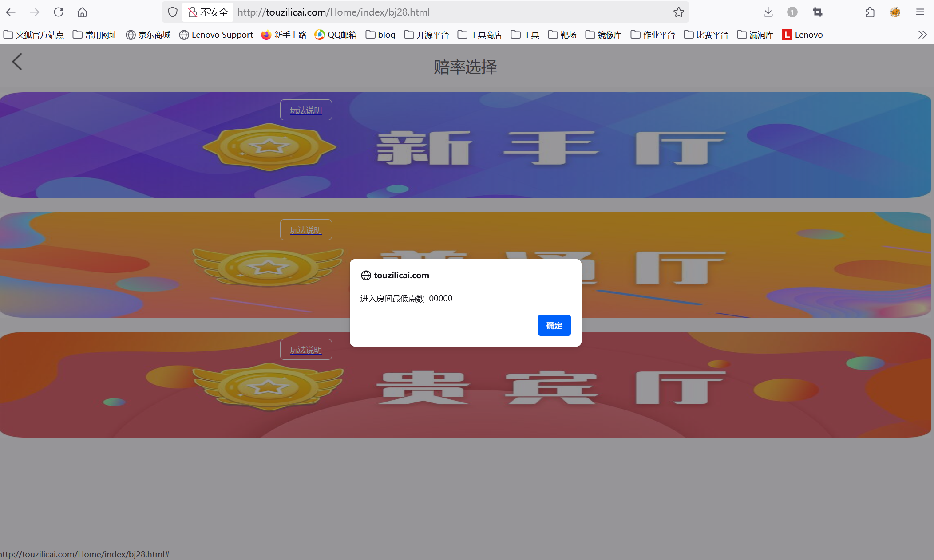934x560 pixels.
Task: Open the blog bookmark folder
Action: [x=380, y=35]
